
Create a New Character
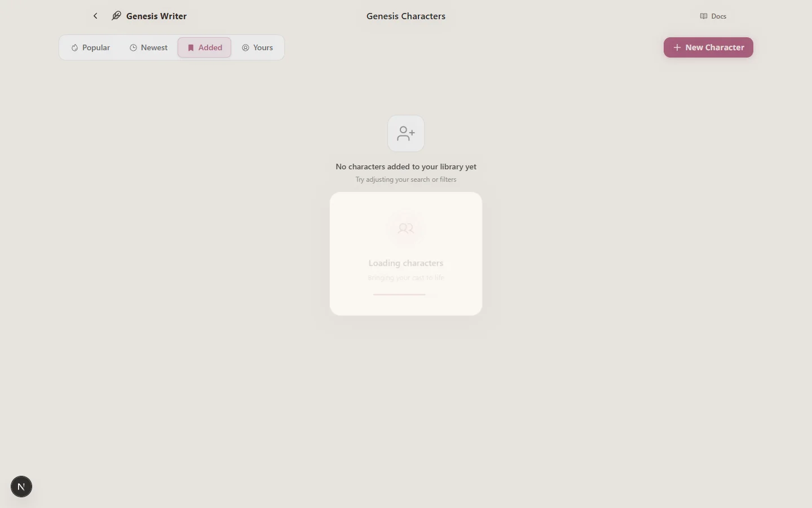tap(708, 47)
